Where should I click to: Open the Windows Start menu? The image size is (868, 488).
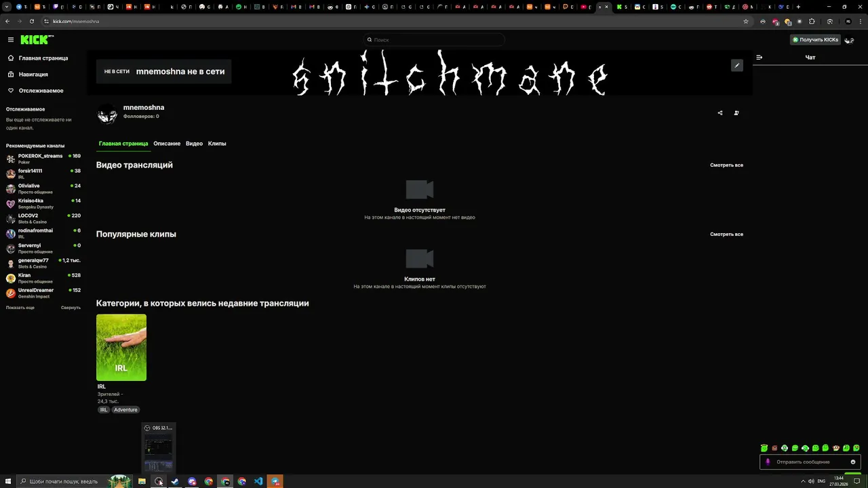8,481
